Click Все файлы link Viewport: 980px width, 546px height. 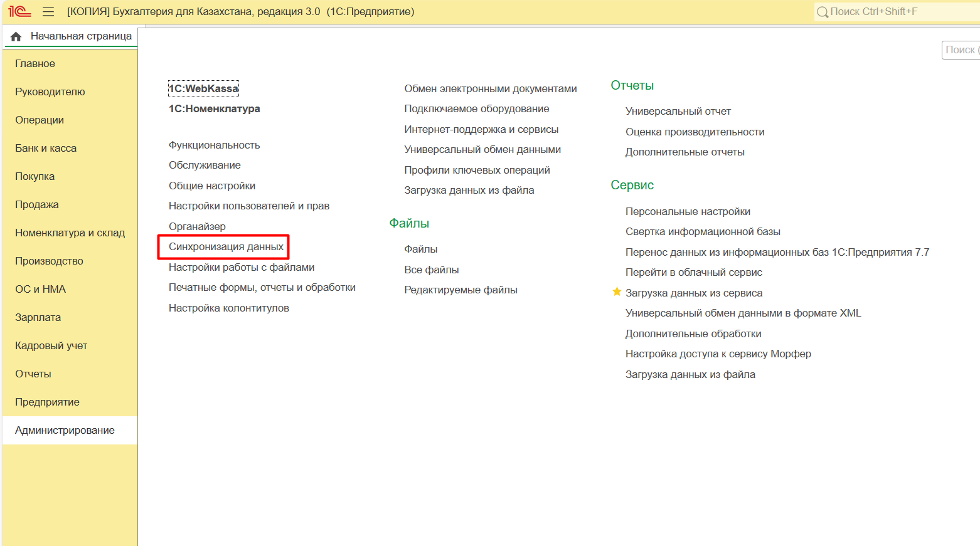pos(431,270)
